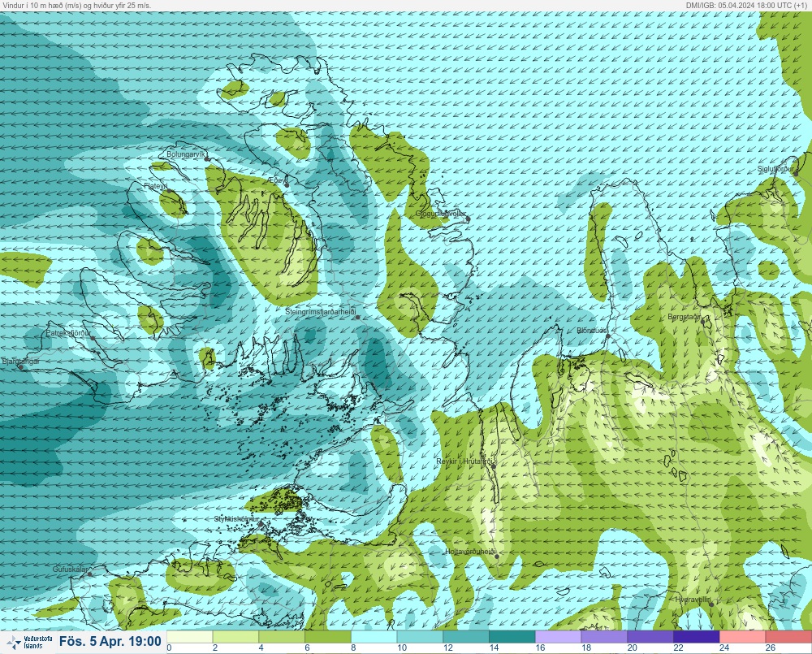Click the Bolungarvík station label
The width and height of the screenshot is (812, 654).
(186, 154)
